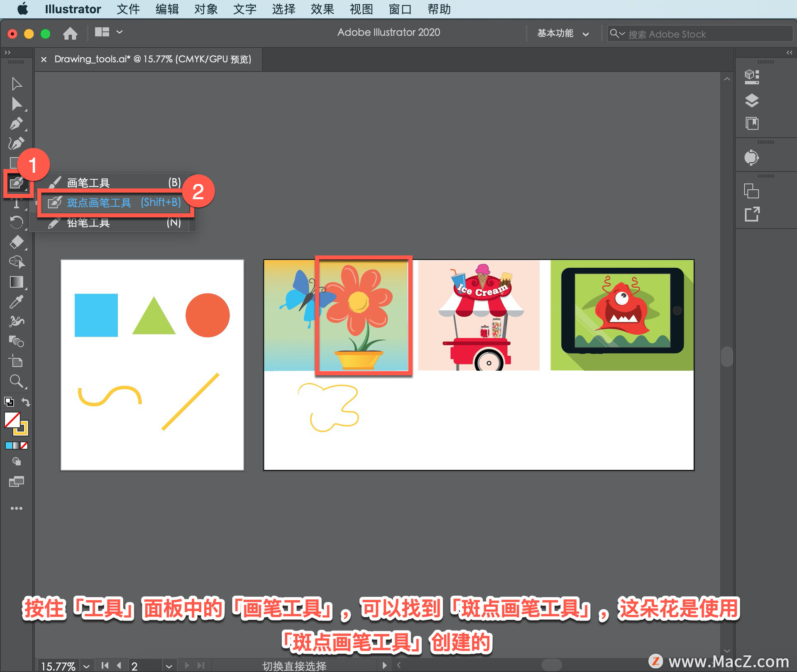Select the Direct Selection tool

point(17,104)
